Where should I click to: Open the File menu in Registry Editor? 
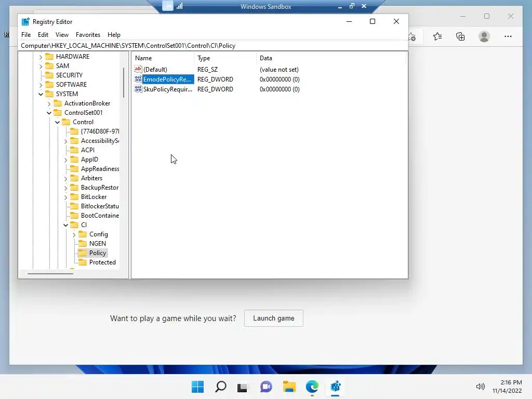(26, 35)
